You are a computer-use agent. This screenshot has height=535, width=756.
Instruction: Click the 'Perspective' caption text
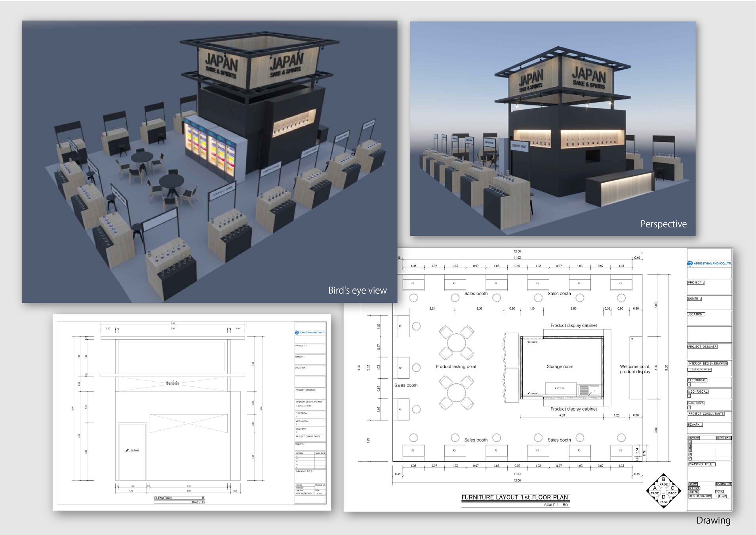[x=663, y=224]
